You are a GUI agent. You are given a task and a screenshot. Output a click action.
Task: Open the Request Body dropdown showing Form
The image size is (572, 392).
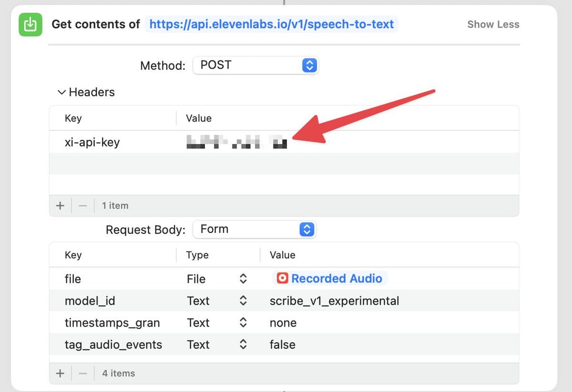(x=255, y=229)
